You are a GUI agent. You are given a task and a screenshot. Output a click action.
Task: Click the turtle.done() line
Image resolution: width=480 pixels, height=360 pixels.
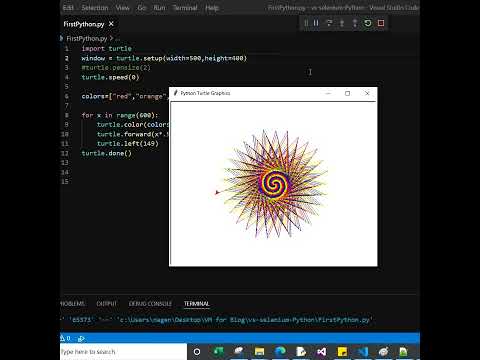coord(106,153)
